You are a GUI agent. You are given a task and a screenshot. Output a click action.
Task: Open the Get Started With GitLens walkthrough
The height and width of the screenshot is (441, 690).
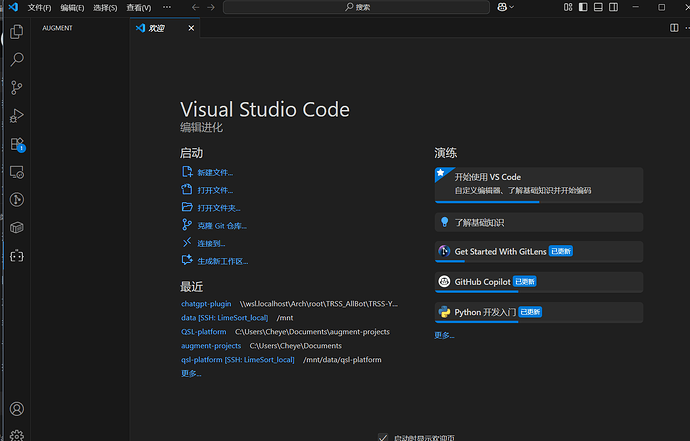(x=539, y=252)
